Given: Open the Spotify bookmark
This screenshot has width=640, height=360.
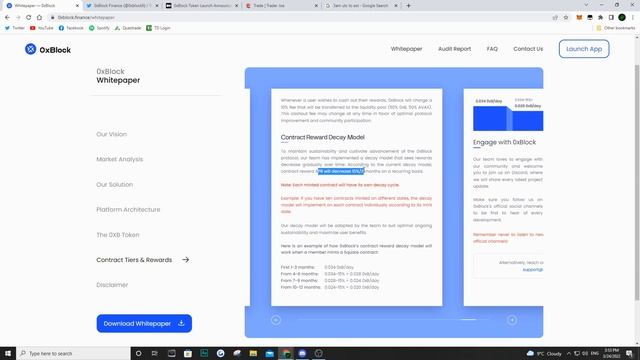Looking at the screenshot, I should [x=99, y=28].
